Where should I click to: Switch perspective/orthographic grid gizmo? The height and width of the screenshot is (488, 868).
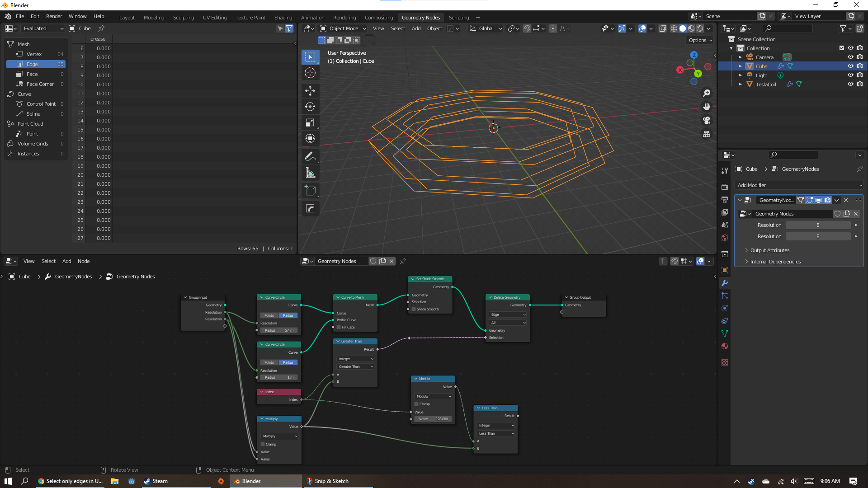click(x=706, y=134)
